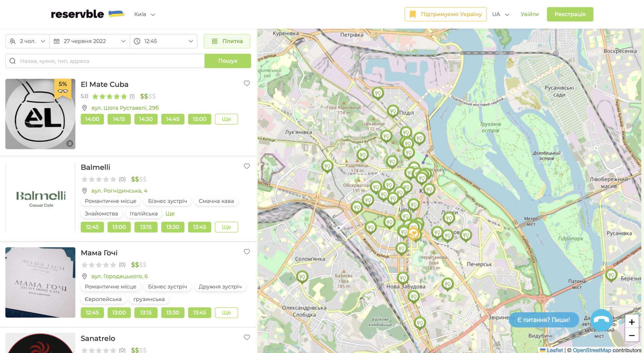Select Мама Гочі грузинська cuisine tag
644x353 pixels.
pyautogui.click(x=149, y=299)
